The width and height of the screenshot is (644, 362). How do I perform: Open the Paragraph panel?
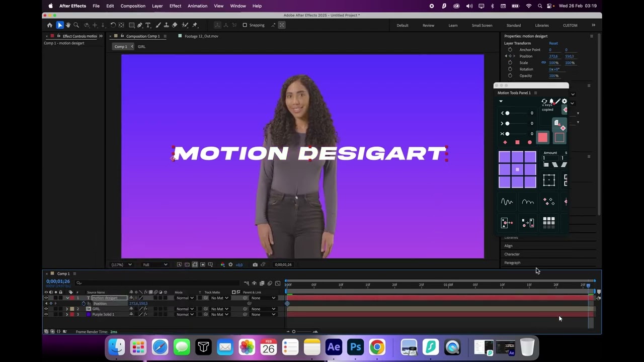513,263
